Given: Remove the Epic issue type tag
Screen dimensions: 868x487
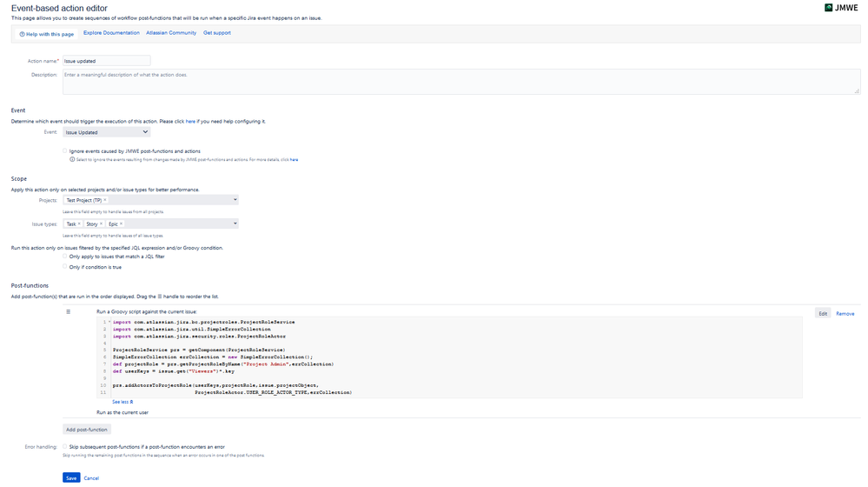Looking at the screenshot, I should pos(122,223).
